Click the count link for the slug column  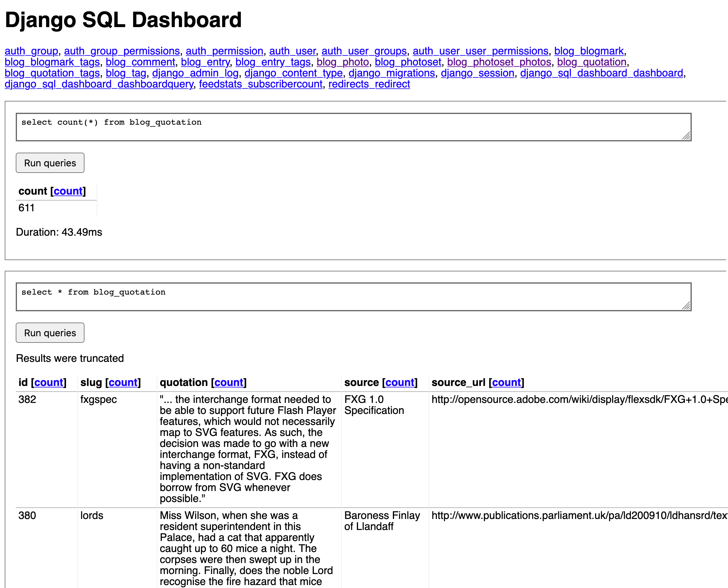[x=123, y=382]
